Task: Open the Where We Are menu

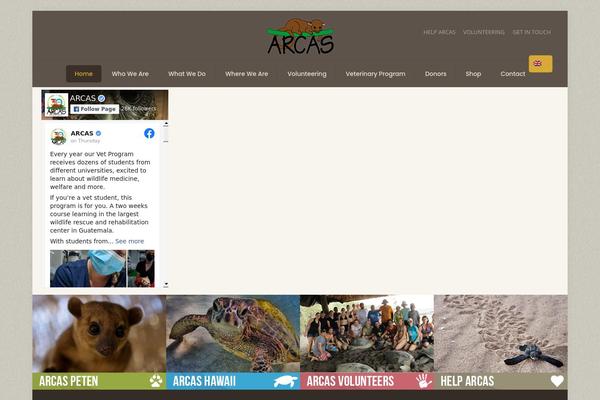Action: pyautogui.click(x=246, y=74)
